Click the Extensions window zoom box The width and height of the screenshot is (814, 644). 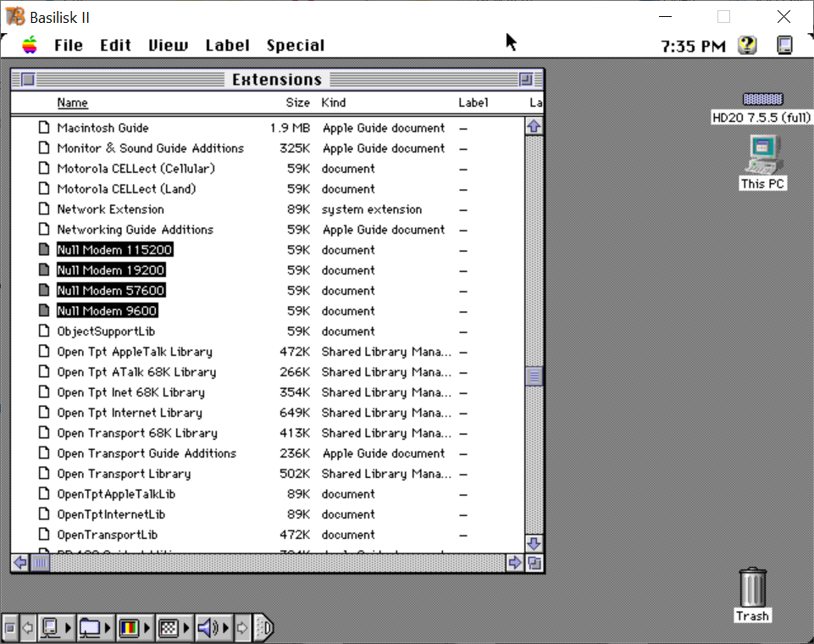[526, 80]
